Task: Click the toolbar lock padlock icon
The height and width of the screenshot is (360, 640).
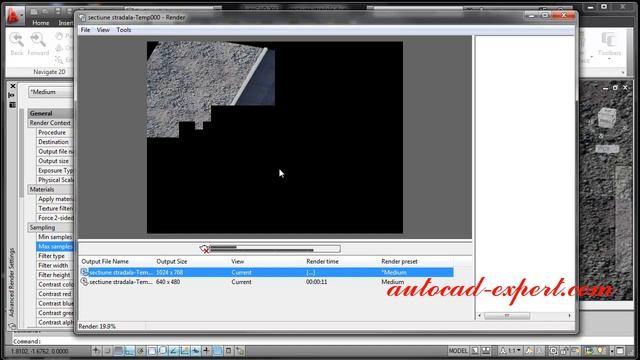Action: coord(564,351)
